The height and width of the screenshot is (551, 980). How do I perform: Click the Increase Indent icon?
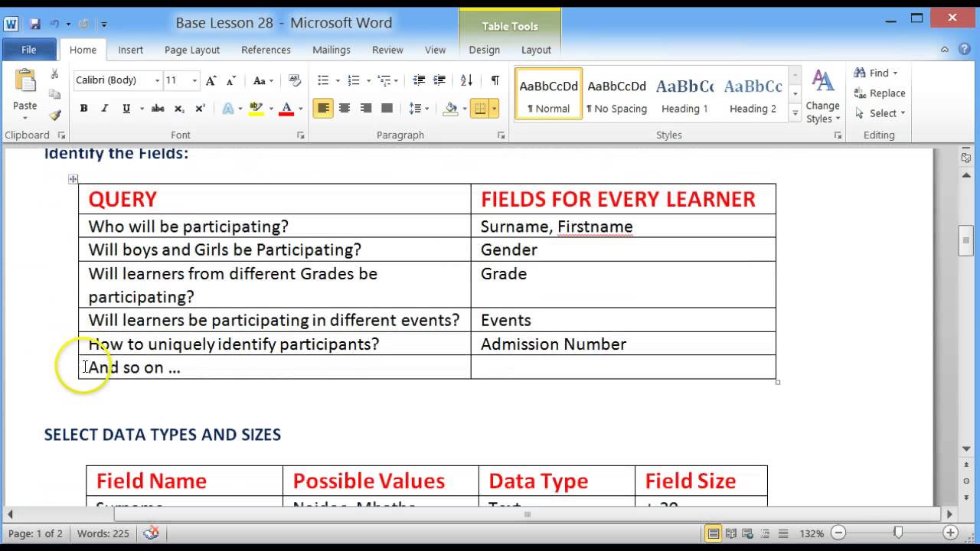point(439,80)
